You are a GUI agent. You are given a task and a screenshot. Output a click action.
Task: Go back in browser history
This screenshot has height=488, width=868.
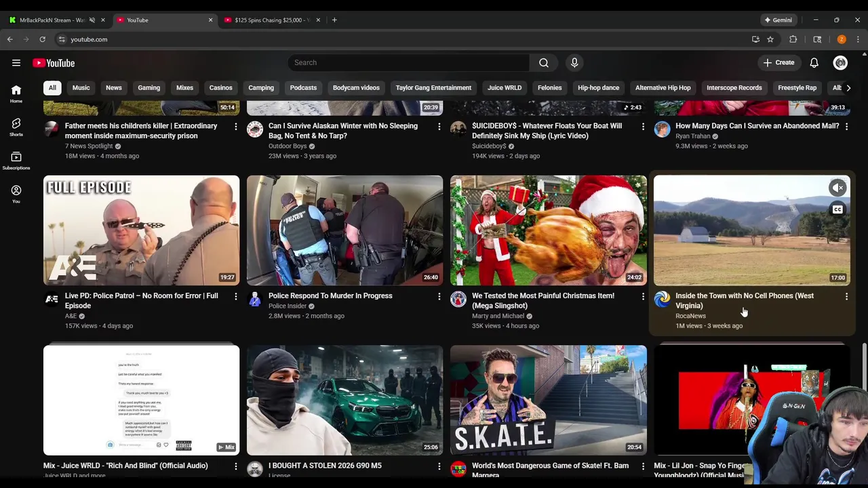pos(10,39)
